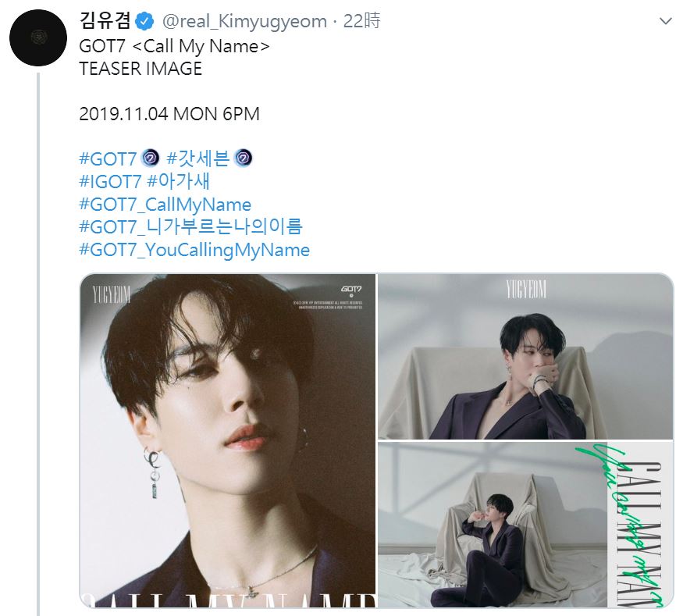This screenshot has width=683, height=616.
Task: Open the #아가새 hashtag
Action: click(179, 181)
